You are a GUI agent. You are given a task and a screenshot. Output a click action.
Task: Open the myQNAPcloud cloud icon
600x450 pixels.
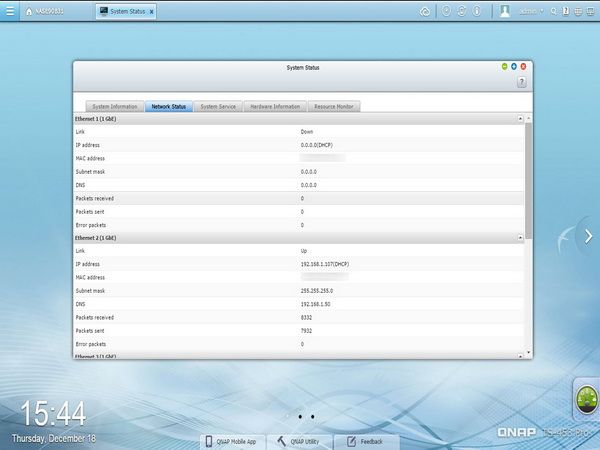tap(425, 12)
